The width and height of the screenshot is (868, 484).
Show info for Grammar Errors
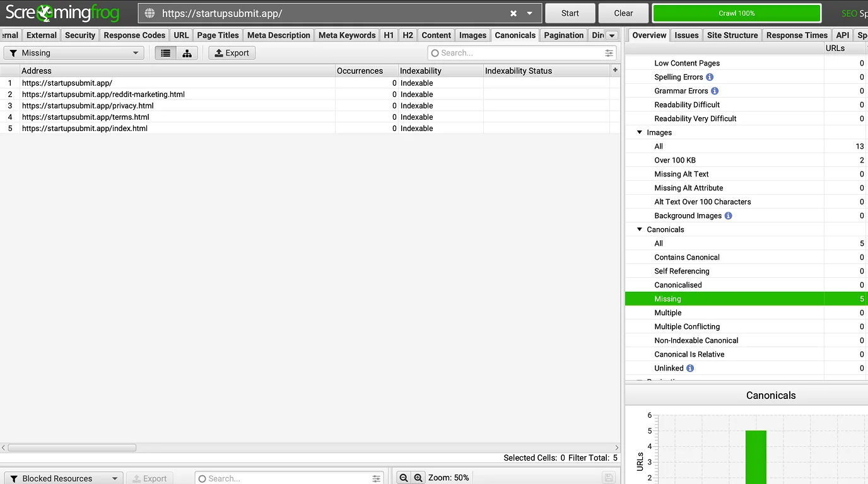[715, 91]
